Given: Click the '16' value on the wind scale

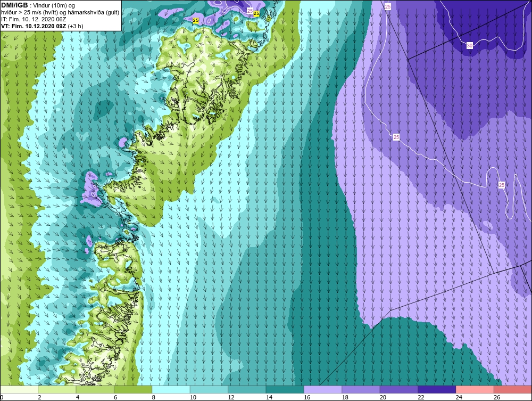Looking at the screenshot, I should pos(307,397).
